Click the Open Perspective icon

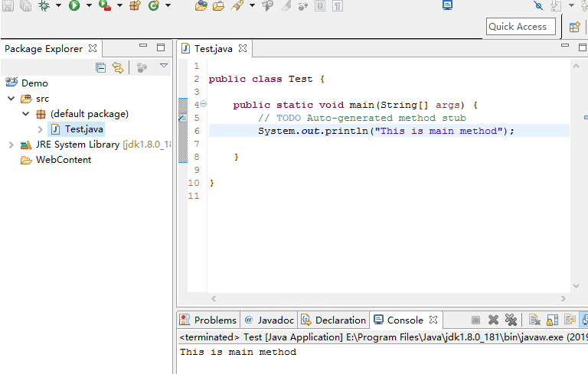574,27
